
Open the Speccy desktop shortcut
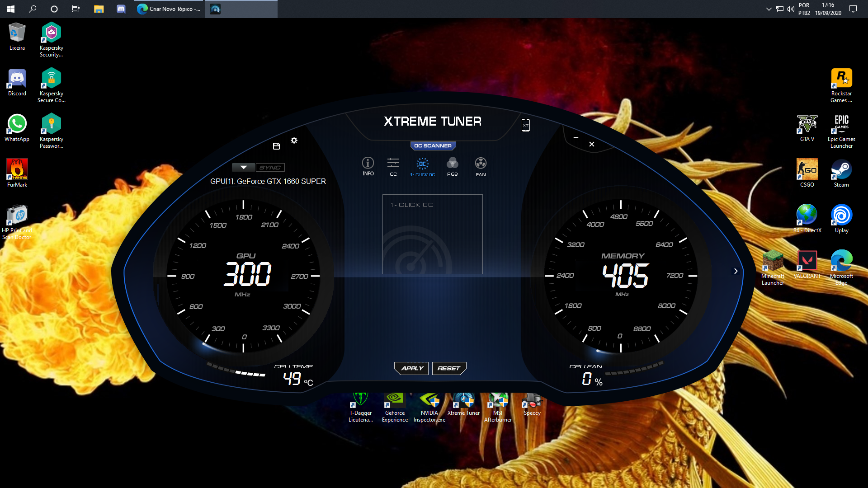[x=532, y=405]
